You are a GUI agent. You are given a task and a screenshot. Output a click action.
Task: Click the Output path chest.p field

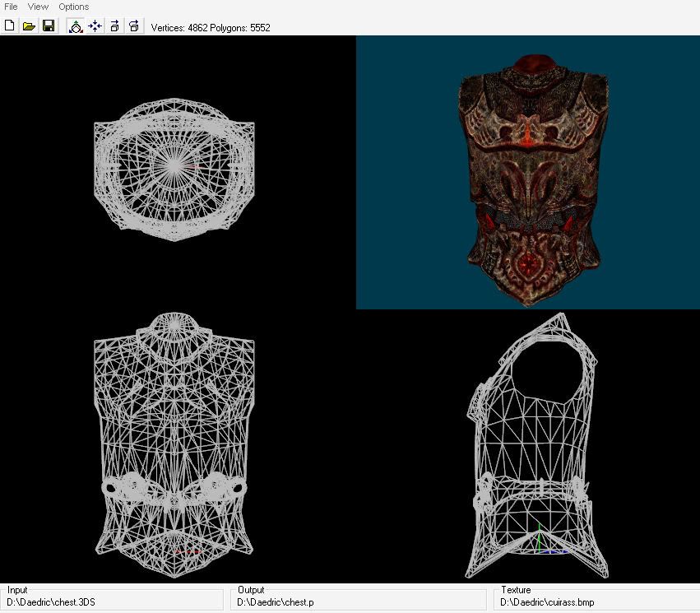click(x=360, y=603)
